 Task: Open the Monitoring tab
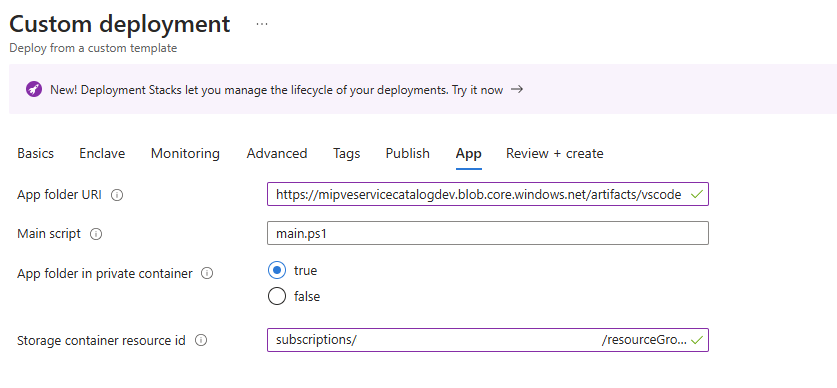pos(185,154)
